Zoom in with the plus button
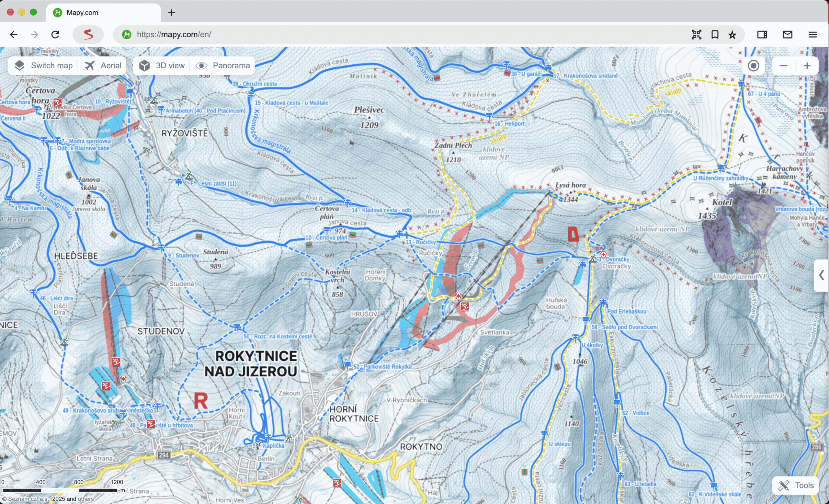The height and width of the screenshot is (504, 829). point(807,66)
